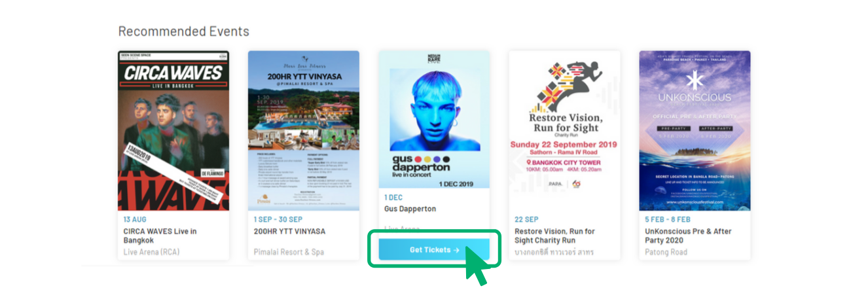868x303 pixels.
Task: Open Restore Vision, Run for Sight Charity Run title
Action: (554, 236)
